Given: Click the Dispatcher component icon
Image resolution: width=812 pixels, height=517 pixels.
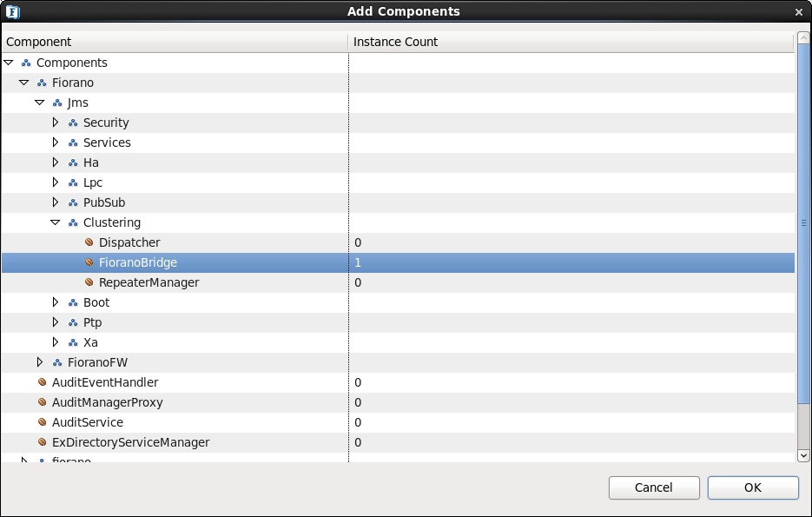Looking at the screenshot, I should pyautogui.click(x=89, y=242).
